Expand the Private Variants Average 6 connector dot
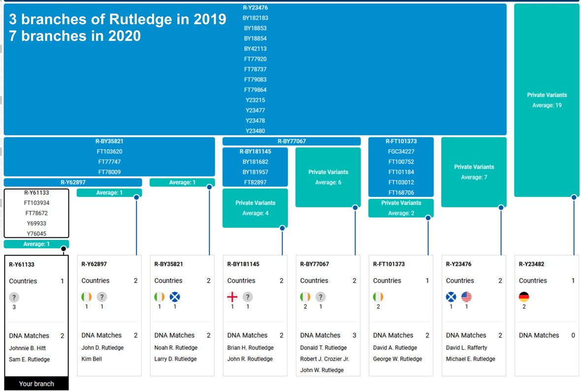581x392 pixels. coord(354,208)
